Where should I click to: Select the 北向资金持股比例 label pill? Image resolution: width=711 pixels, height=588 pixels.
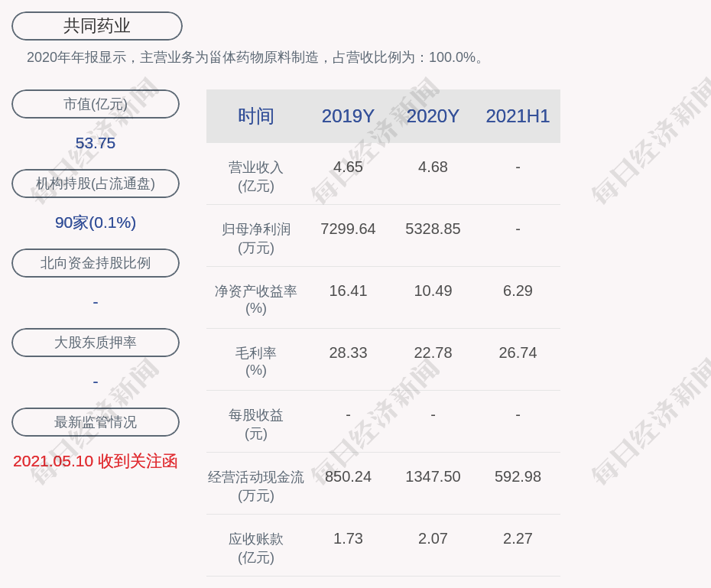click(96, 263)
